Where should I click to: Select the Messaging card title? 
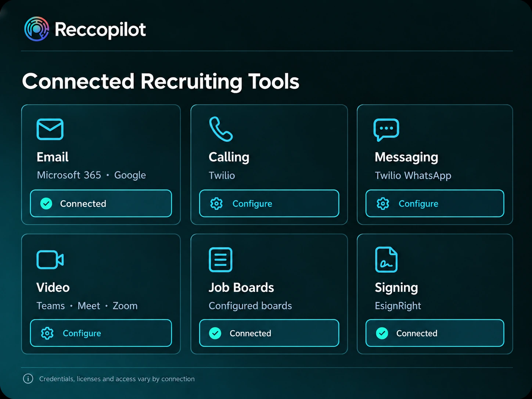click(x=406, y=157)
